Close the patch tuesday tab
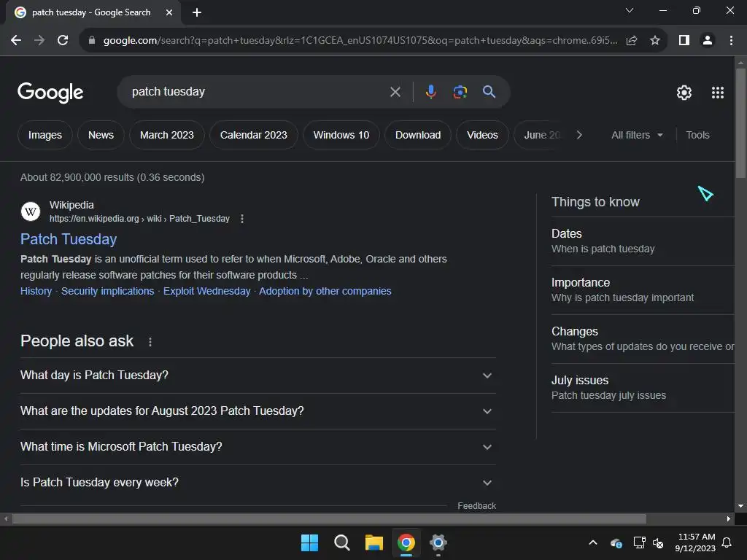Screen dimensions: 747x560 tap(169, 12)
